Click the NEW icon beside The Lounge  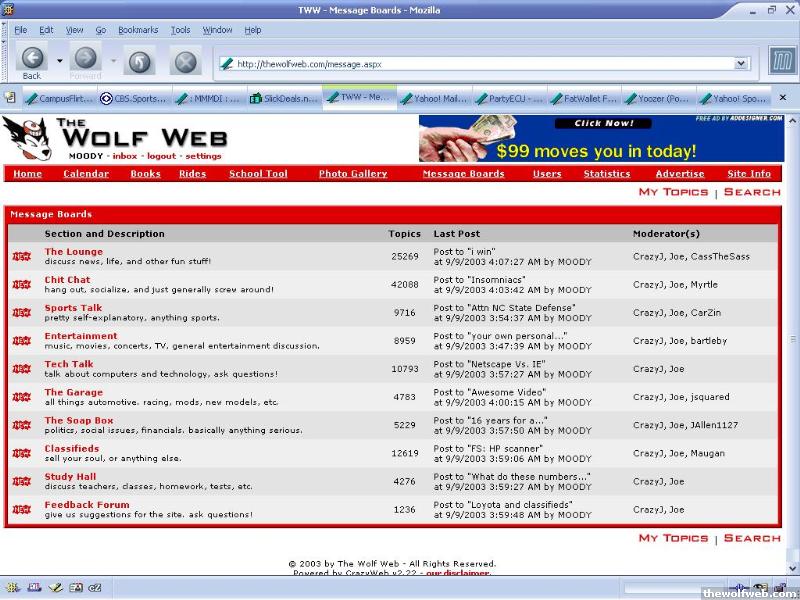(22, 257)
